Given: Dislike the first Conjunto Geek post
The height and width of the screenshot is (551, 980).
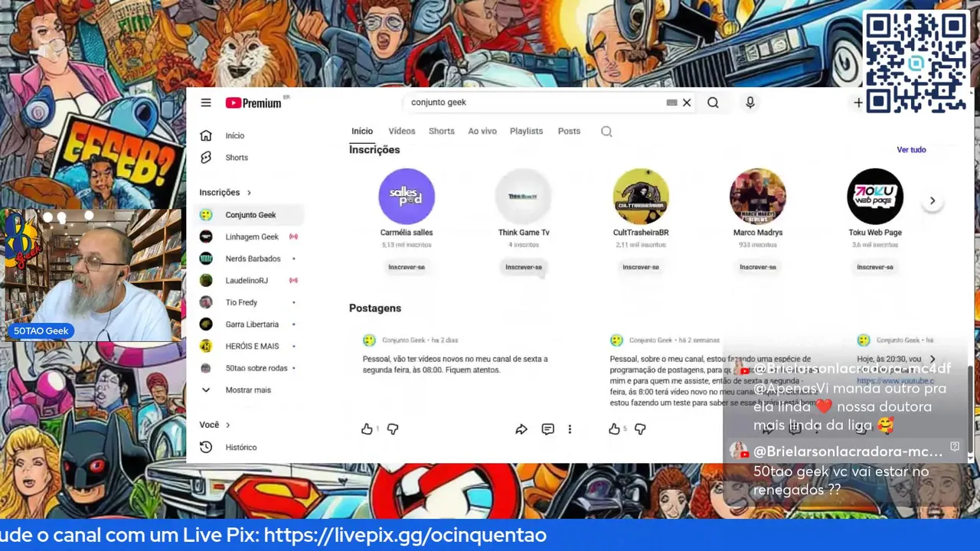Looking at the screenshot, I should [393, 429].
